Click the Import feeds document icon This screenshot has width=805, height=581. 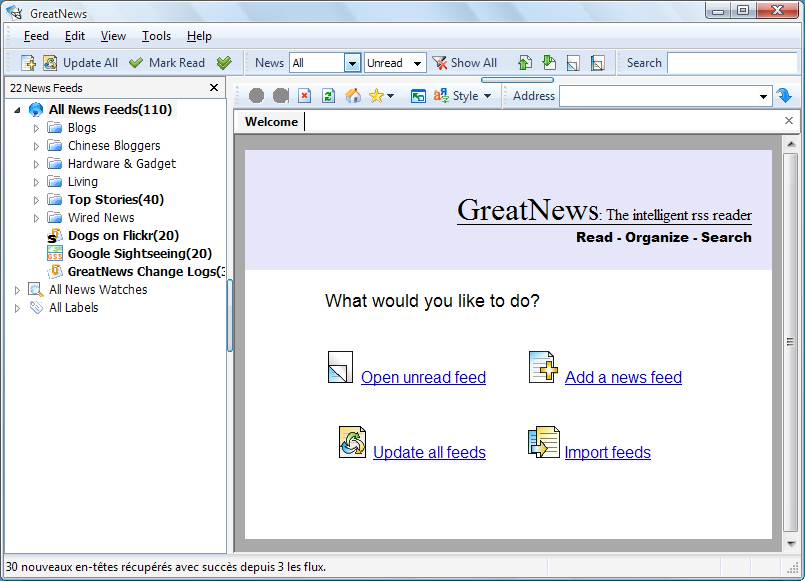(544, 442)
